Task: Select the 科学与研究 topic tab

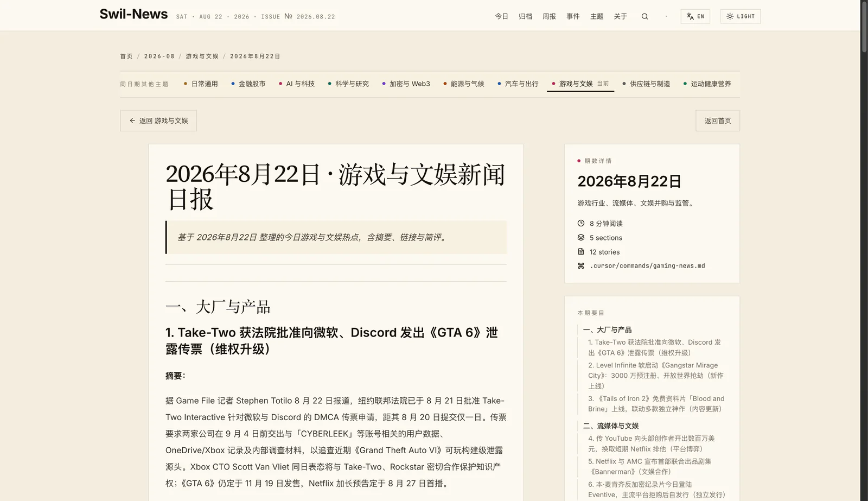Action: click(x=348, y=84)
